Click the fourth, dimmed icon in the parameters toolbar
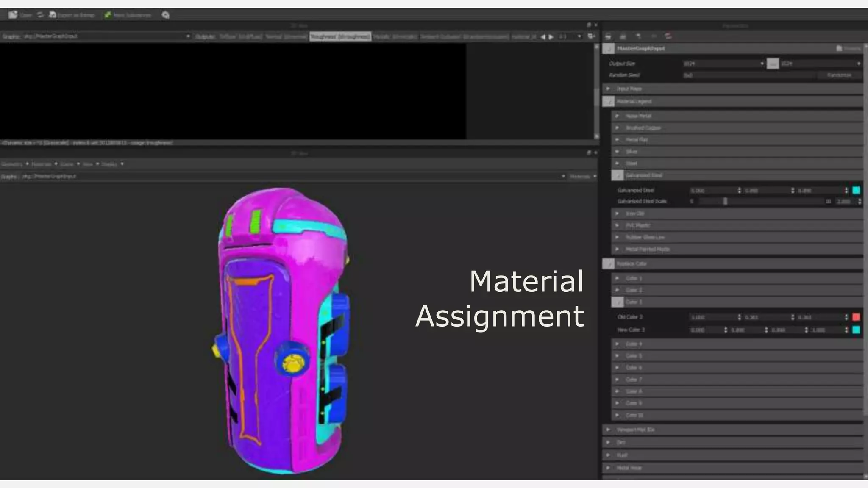Viewport: 868px width, 488px height. click(654, 36)
